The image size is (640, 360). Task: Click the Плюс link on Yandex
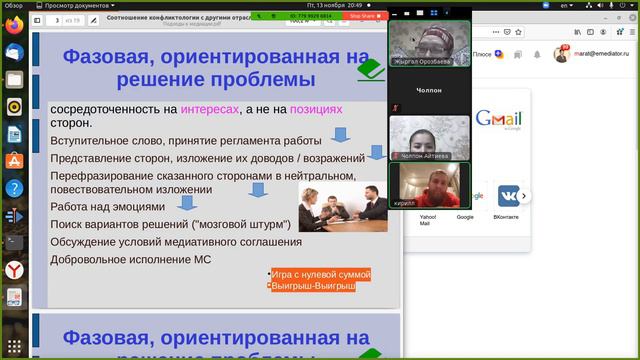coord(482,54)
